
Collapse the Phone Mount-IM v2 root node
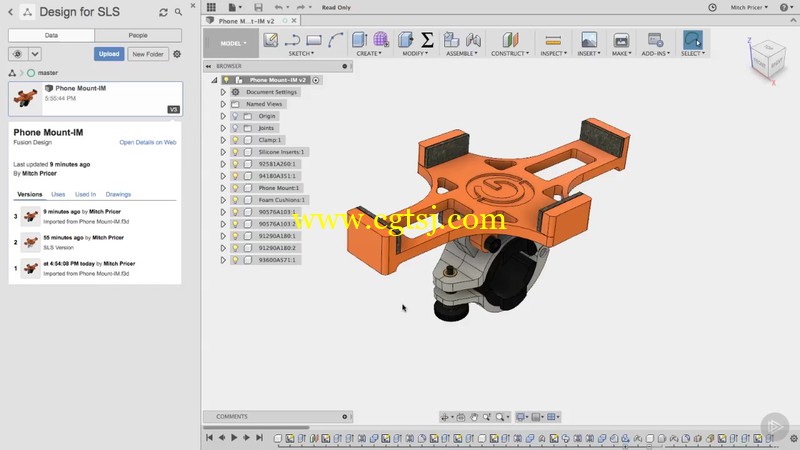click(x=214, y=80)
